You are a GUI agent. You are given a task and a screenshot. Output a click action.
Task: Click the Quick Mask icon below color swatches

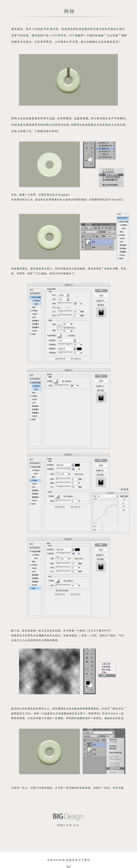(x=87, y=165)
